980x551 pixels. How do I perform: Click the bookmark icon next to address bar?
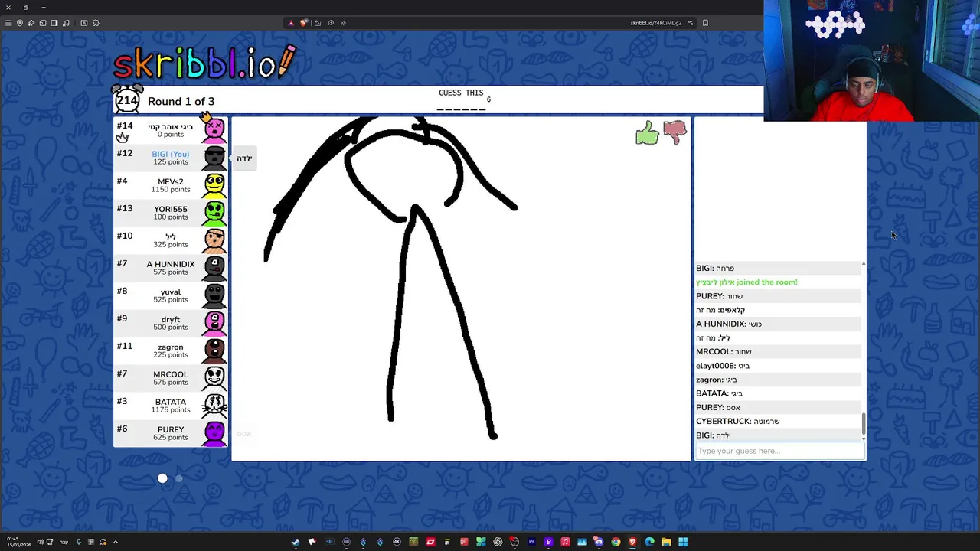705,22
